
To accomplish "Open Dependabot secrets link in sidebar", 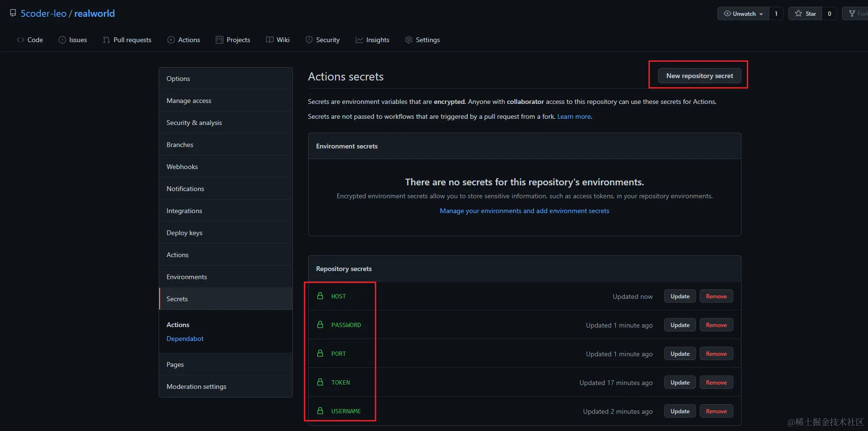I will click(185, 339).
